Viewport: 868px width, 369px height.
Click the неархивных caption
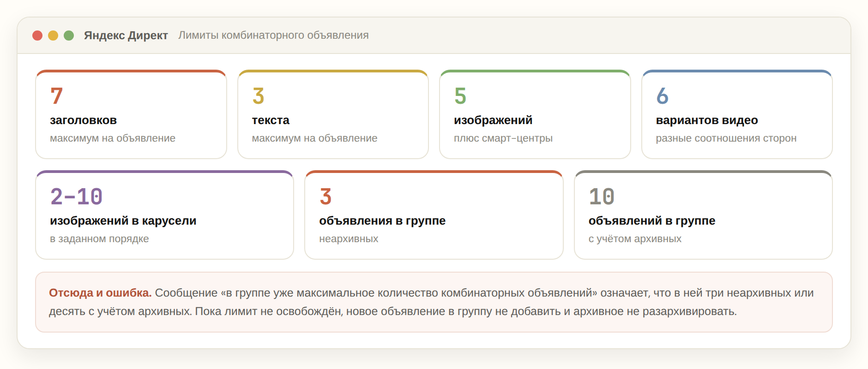point(349,239)
